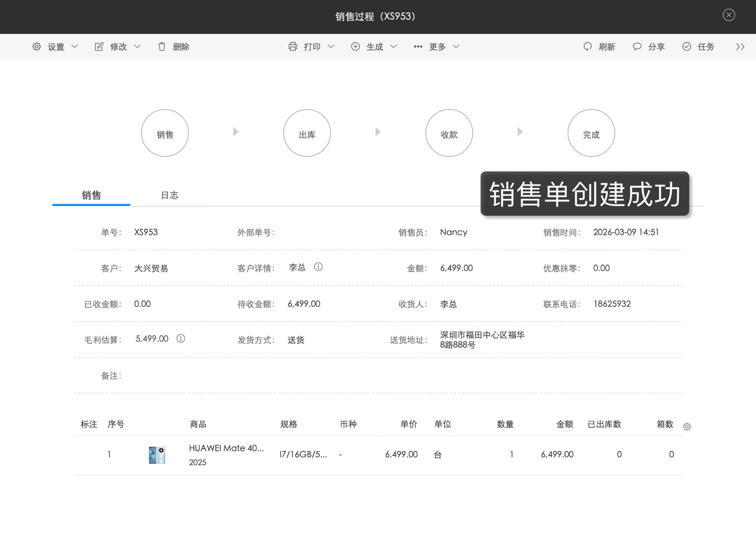Expand the 打印 dropdown arrow

tap(331, 46)
